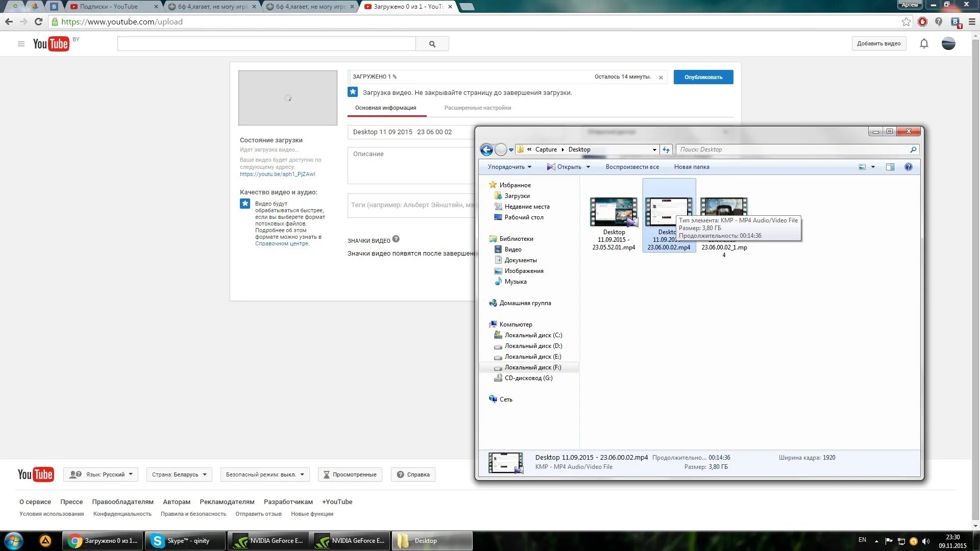The width and height of the screenshot is (980, 551).
Task: Select Рабочий стол in the navigation pane
Action: [524, 217]
